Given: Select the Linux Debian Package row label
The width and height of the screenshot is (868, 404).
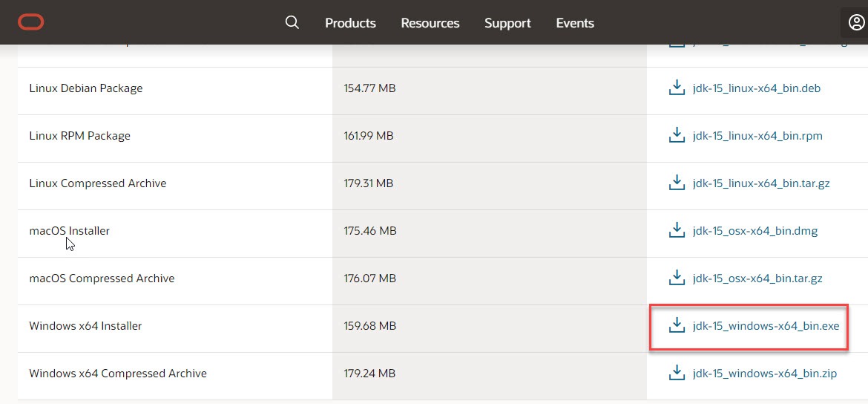Looking at the screenshot, I should (x=86, y=88).
